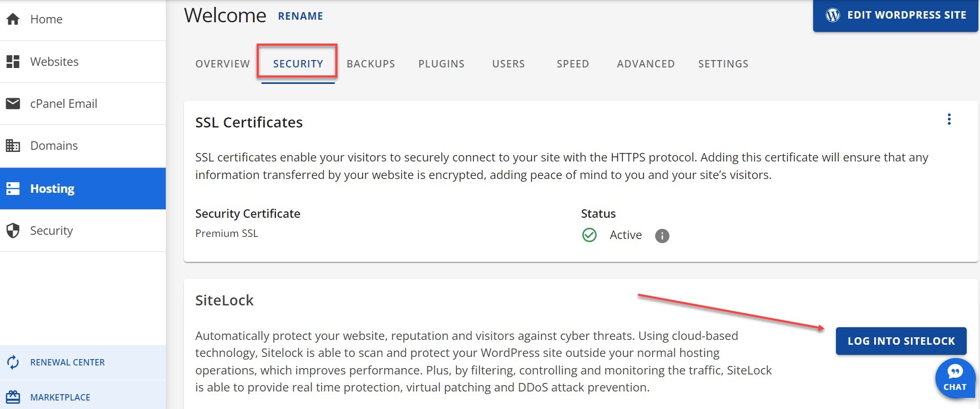Go to the Speed tab

pos(572,64)
